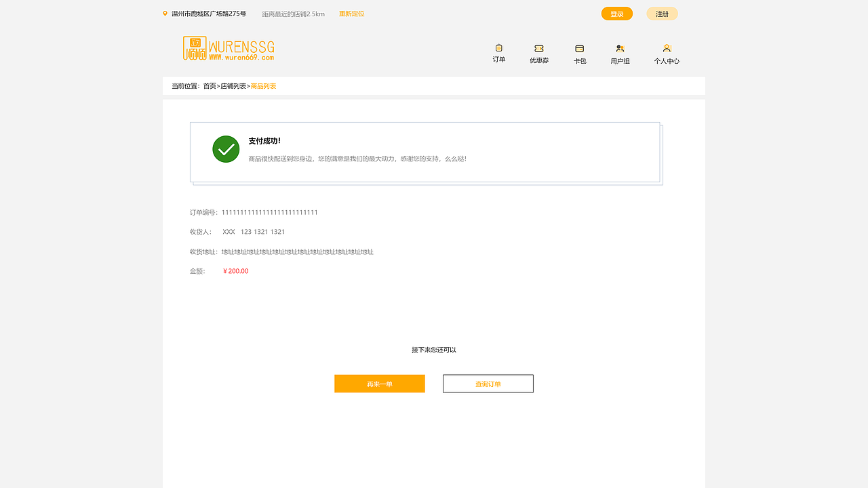Image resolution: width=868 pixels, height=488 pixels.
Task: Click the 优惠券 (Coupons) ticket icon
Action: [538, 48]
